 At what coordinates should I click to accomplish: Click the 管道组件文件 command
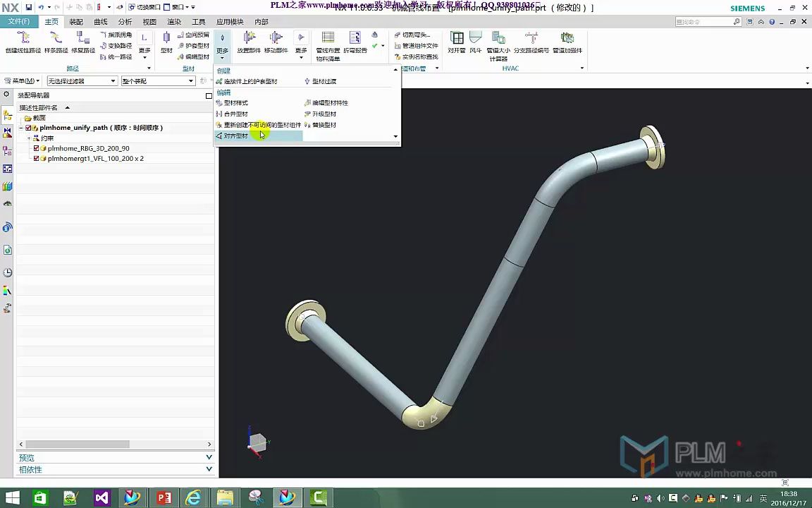click(416, 46)
